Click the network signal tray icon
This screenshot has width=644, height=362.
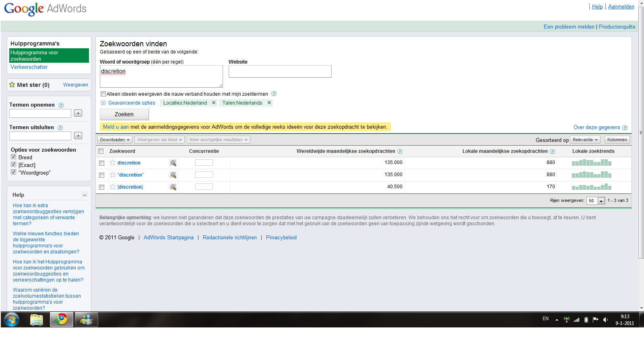[x=576, y=320]
